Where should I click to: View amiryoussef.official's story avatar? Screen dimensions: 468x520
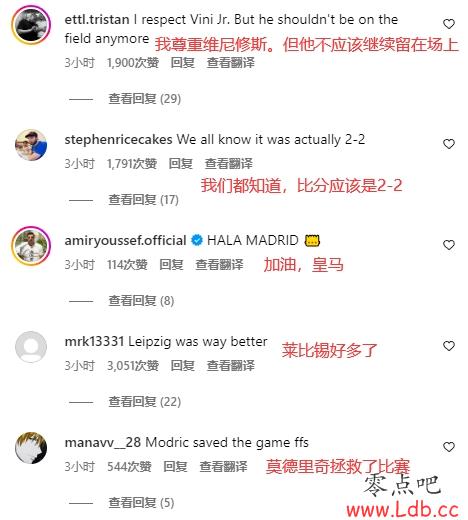pyautogui.click(x=31, y=246)
